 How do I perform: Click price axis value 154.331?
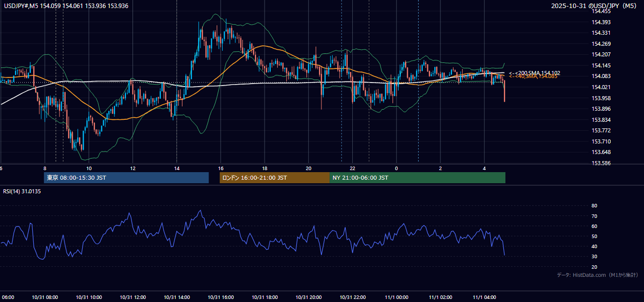pos(601,33)
